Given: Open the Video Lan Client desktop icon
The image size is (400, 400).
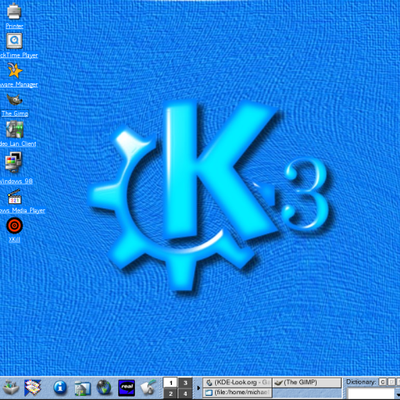Looking at the screenshot, I should pos(14,130).
